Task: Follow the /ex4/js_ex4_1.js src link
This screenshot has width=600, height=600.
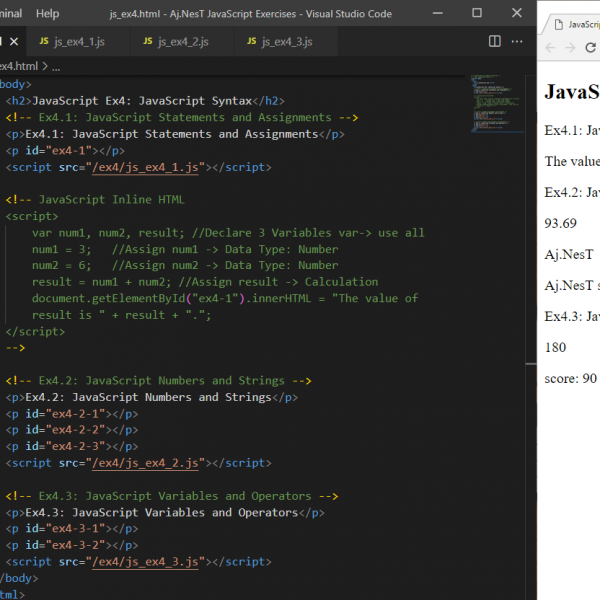Action: point(145,167)
